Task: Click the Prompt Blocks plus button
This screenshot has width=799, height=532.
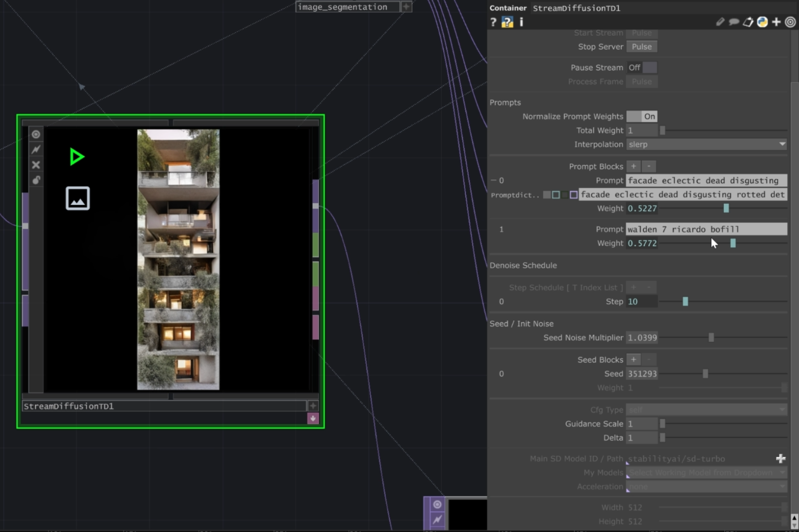Action: tap(634, 166)
